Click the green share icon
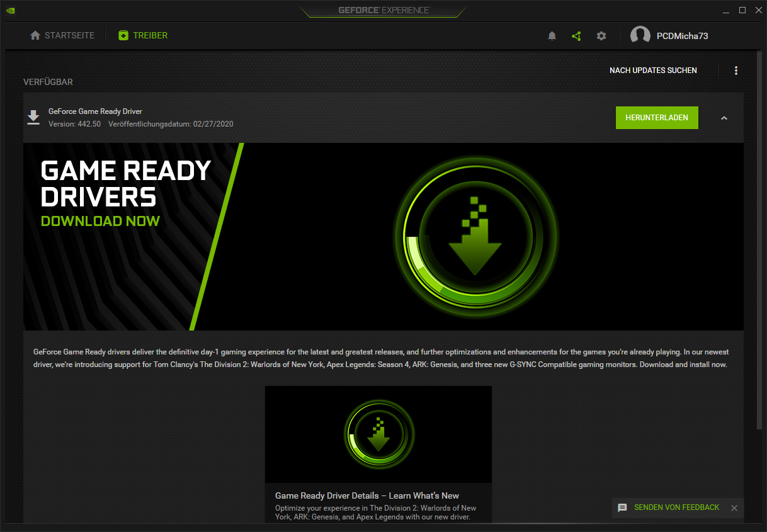Viewport: 767px width, 532px height. click(576, 36)
